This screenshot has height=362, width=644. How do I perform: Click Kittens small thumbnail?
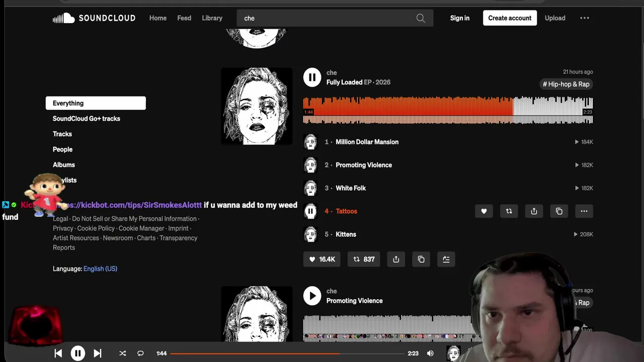310,234
